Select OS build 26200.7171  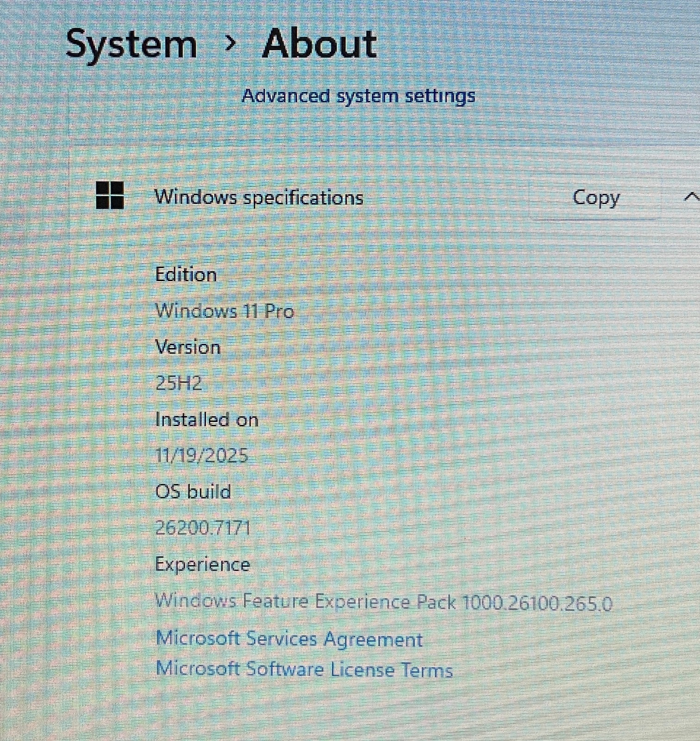[203, 528]
